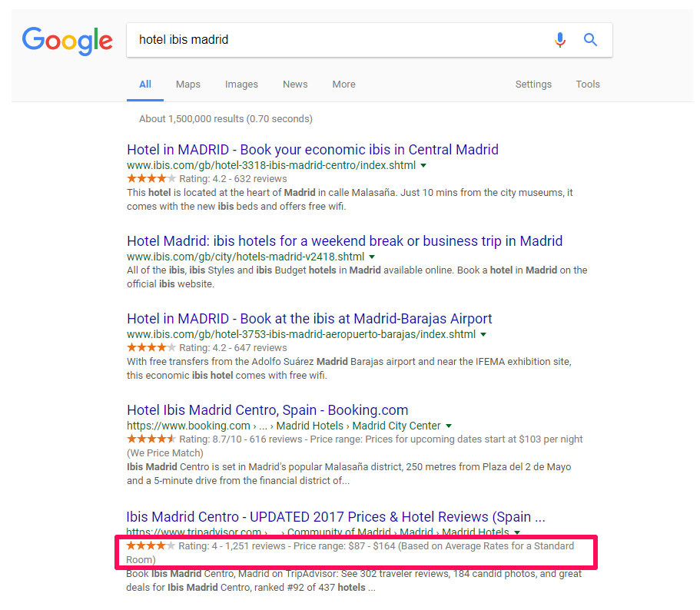Open the More search categories menu
This screenshot has height=610, width=700.
343,84
